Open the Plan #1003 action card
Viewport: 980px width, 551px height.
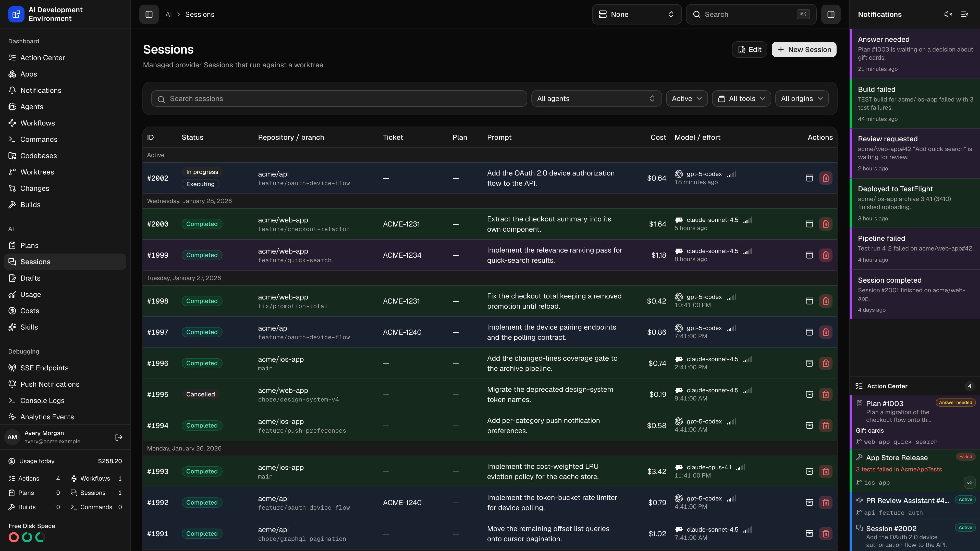915,422
